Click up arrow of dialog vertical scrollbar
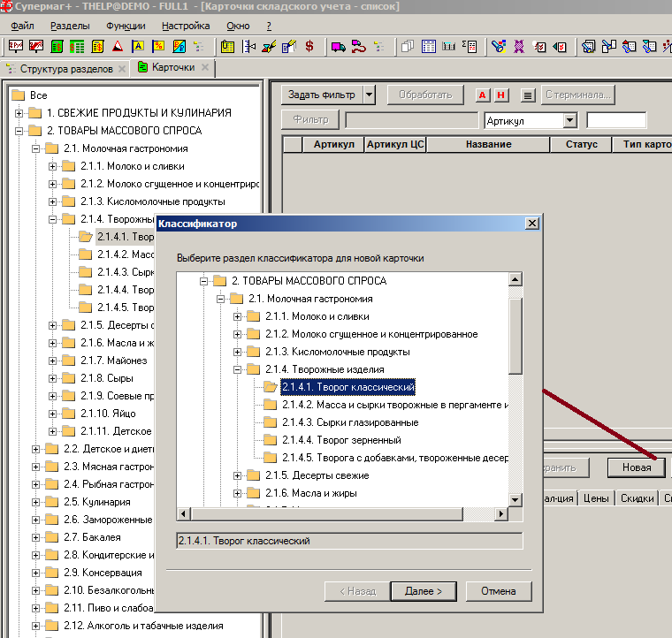 click(x=515, y=279)
